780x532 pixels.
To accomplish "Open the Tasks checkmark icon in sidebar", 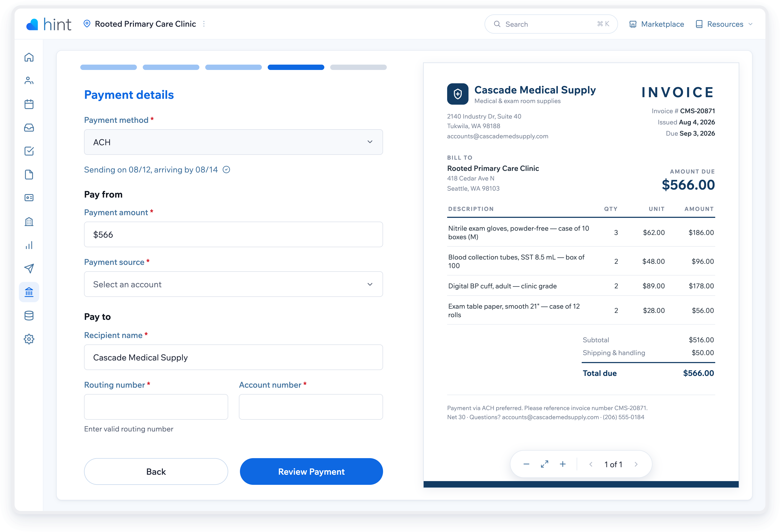I will click(29, 151).
